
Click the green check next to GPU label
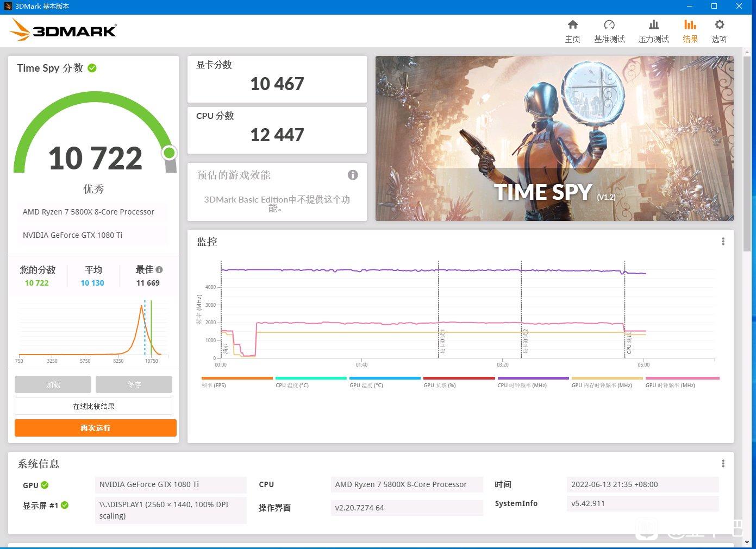point(45,485)
